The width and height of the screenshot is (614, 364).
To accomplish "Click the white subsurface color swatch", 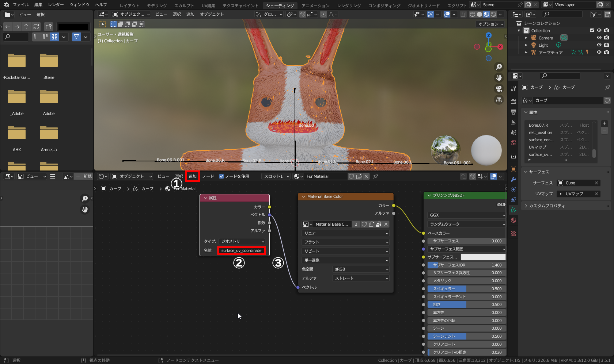I will (x=483, y=257).
